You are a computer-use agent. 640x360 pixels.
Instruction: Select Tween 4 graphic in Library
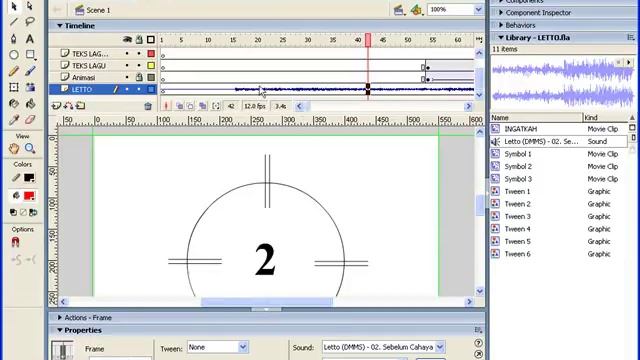click(x=518, y=229)
